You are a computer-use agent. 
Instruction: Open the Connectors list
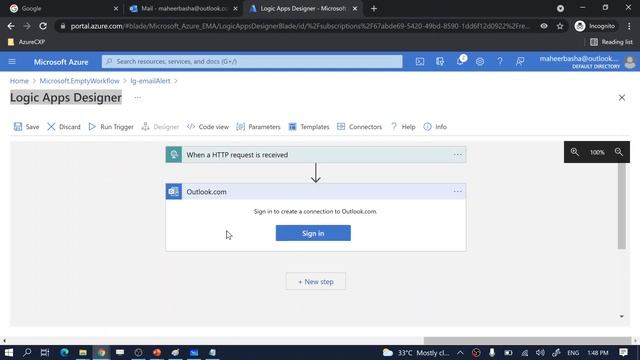pos(360,127)
